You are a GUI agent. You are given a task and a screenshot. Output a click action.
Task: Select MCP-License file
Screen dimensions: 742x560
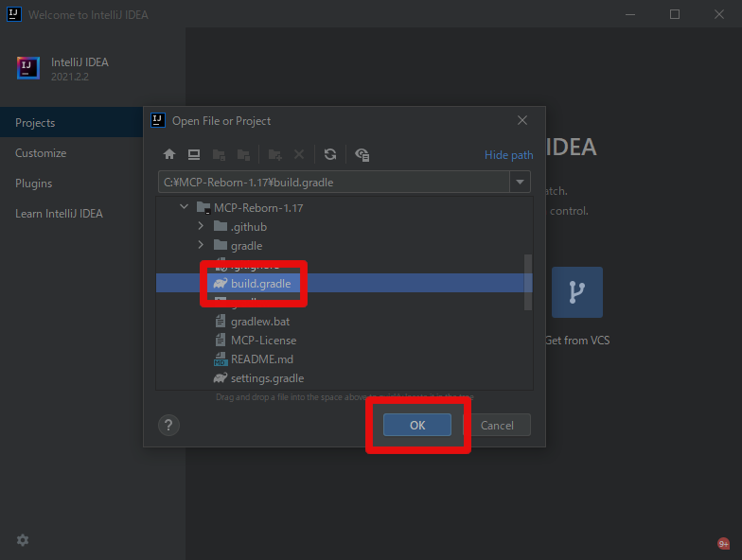coord(344,341)
